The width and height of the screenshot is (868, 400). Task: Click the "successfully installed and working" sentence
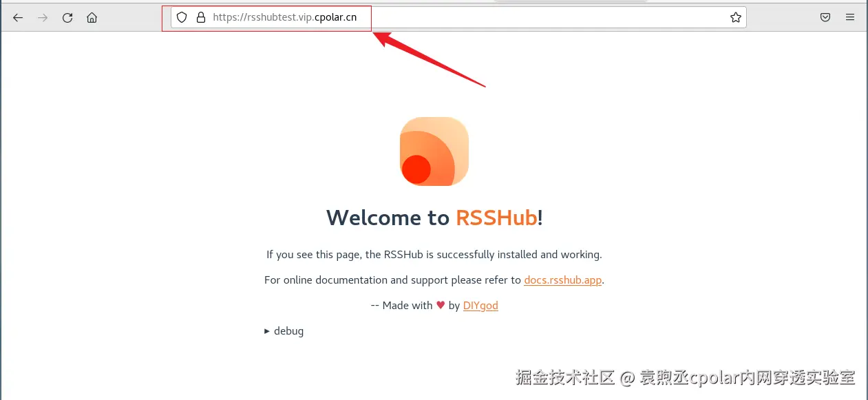coord(434,255)
